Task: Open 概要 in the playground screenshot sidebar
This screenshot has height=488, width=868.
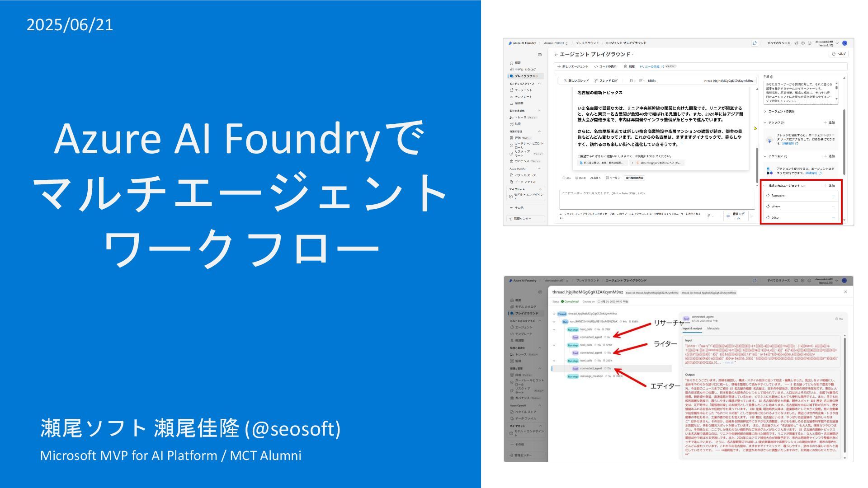Action: 515,63
